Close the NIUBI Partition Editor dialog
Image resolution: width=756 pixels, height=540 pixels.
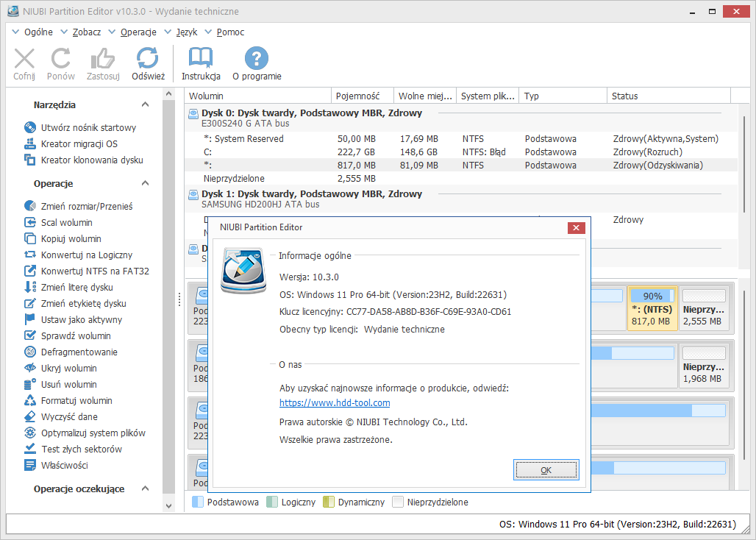click(576, 227)
